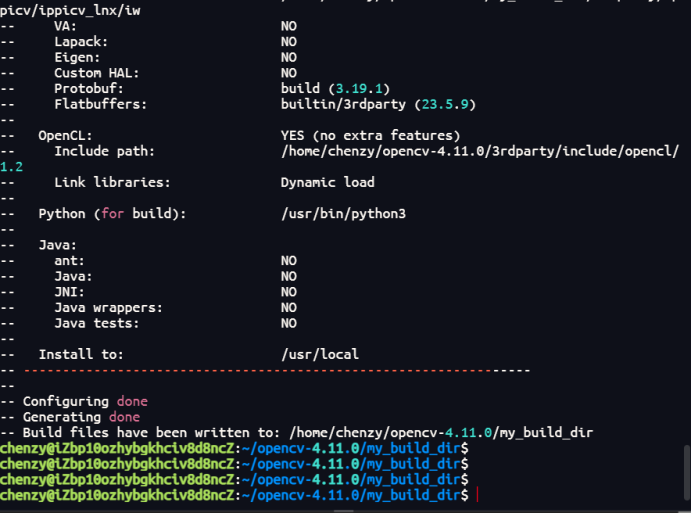Click the '/usr/local' install path
The width and height of the screenshot is (692, 513).
tap(320, 355)
